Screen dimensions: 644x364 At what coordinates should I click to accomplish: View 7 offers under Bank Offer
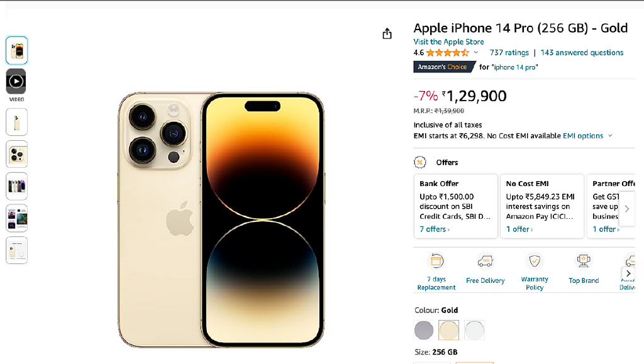435,229
